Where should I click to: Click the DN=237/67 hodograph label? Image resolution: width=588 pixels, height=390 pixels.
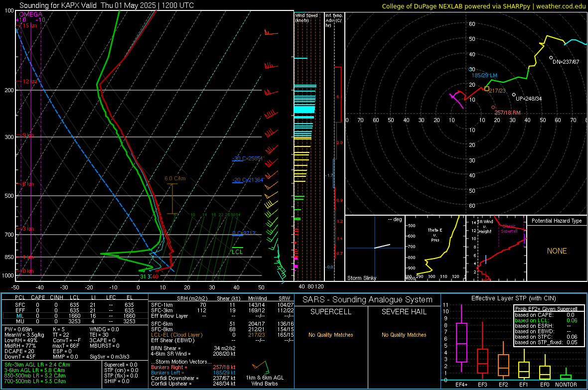click(x=566, y=61)
